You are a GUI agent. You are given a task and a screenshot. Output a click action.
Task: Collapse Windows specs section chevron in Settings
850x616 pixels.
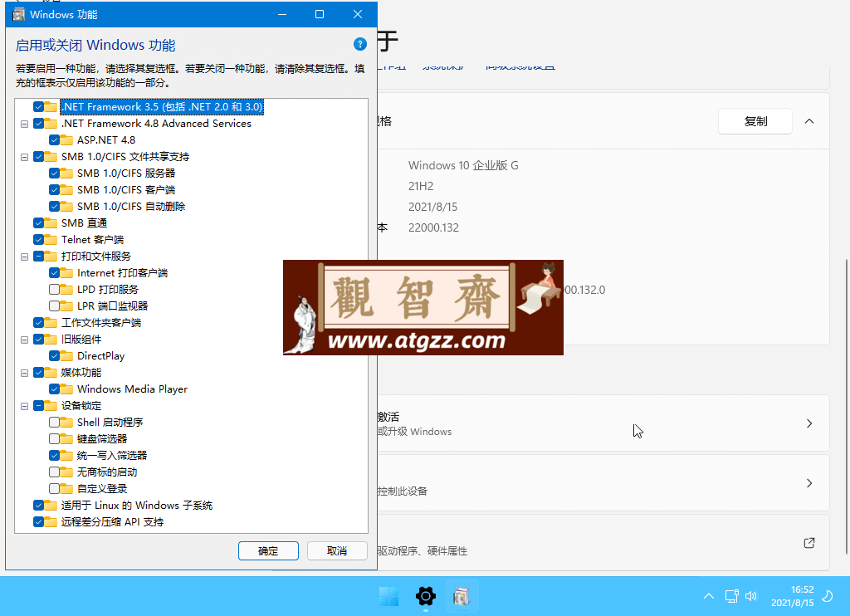point(808,121)
